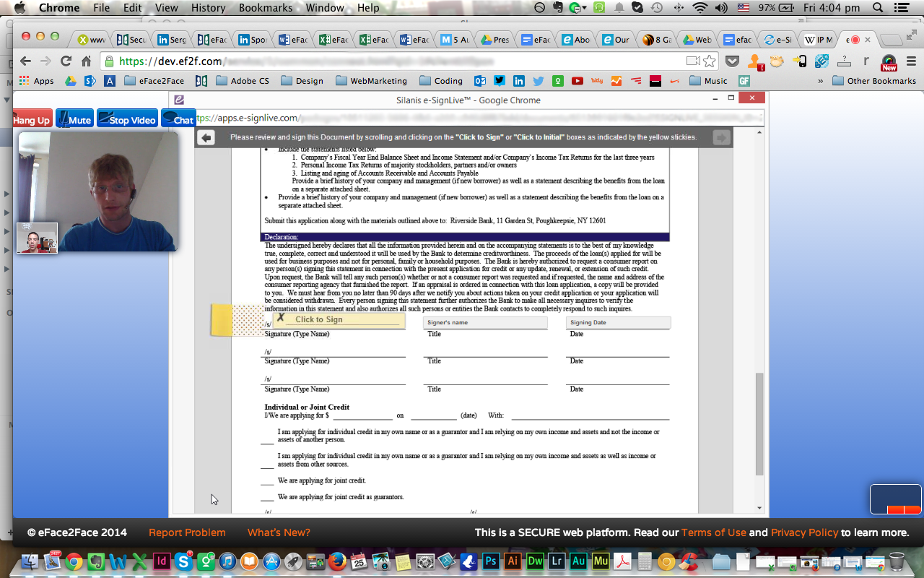Open the Chat panel button

coord(178,119)
